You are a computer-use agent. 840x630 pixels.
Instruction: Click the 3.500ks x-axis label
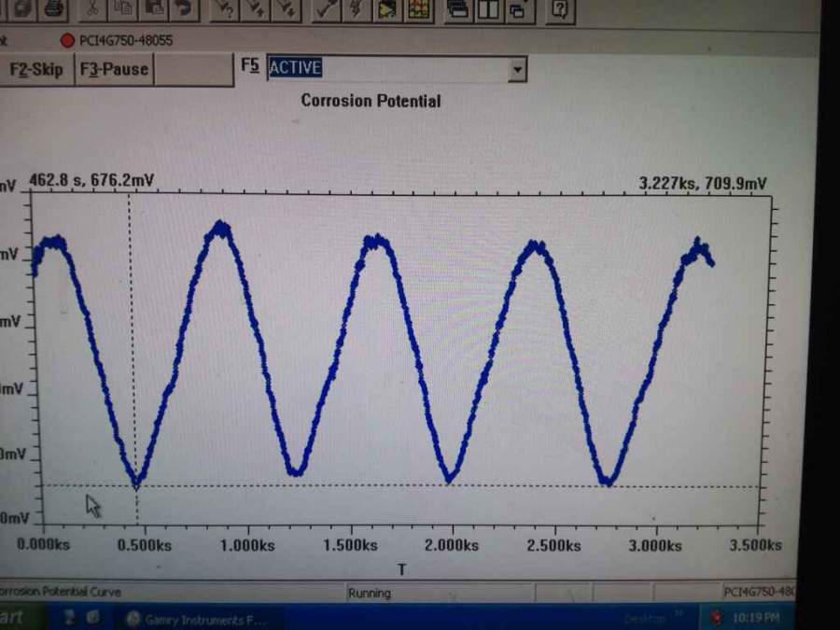coord(756,545)
